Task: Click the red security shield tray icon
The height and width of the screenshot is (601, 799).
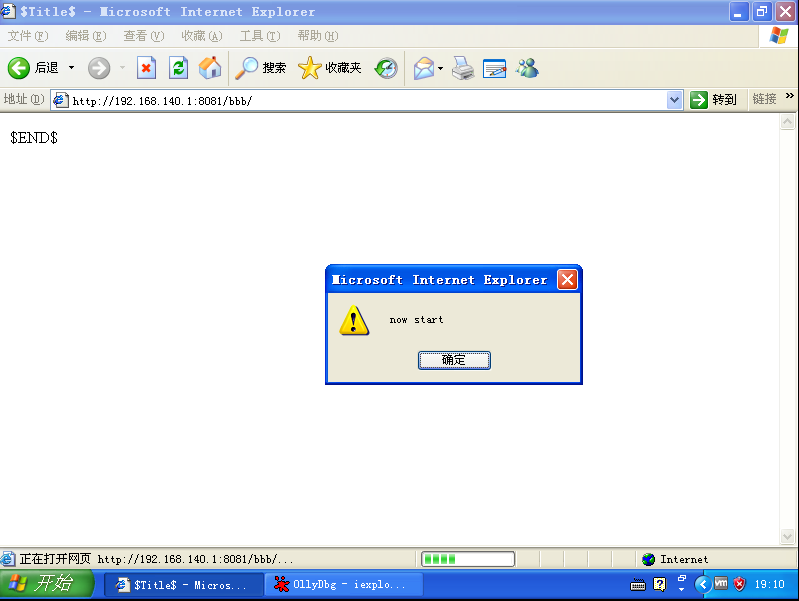Action: (739, 584)
